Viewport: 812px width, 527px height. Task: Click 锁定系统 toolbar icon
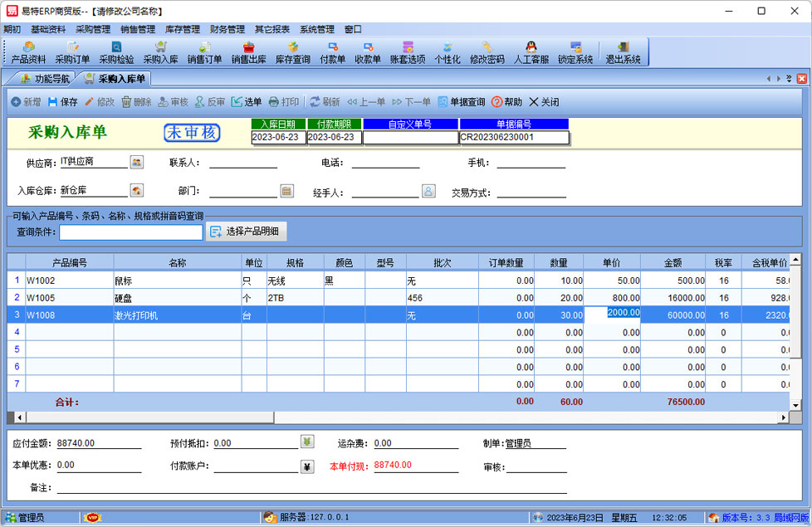point(575,52)
